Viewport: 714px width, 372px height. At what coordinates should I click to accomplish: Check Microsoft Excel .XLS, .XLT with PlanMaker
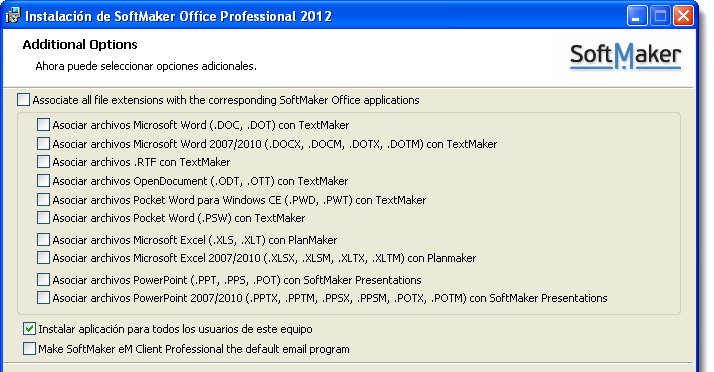(43, 240)
